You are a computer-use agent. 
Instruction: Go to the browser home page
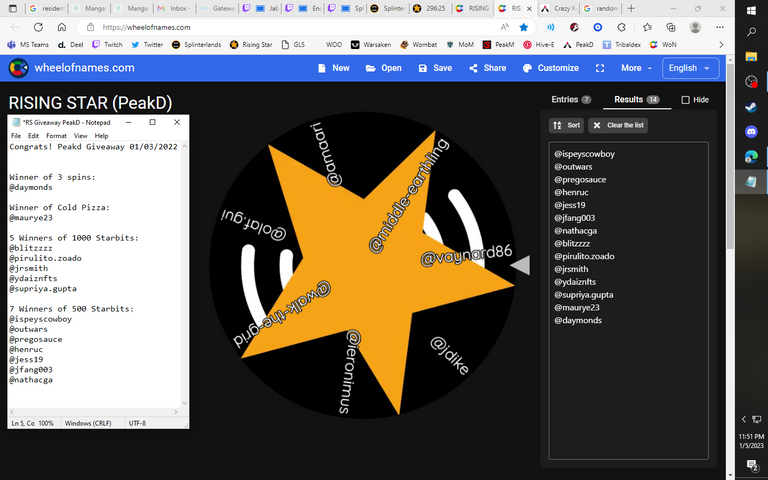[x=62, y=27]
